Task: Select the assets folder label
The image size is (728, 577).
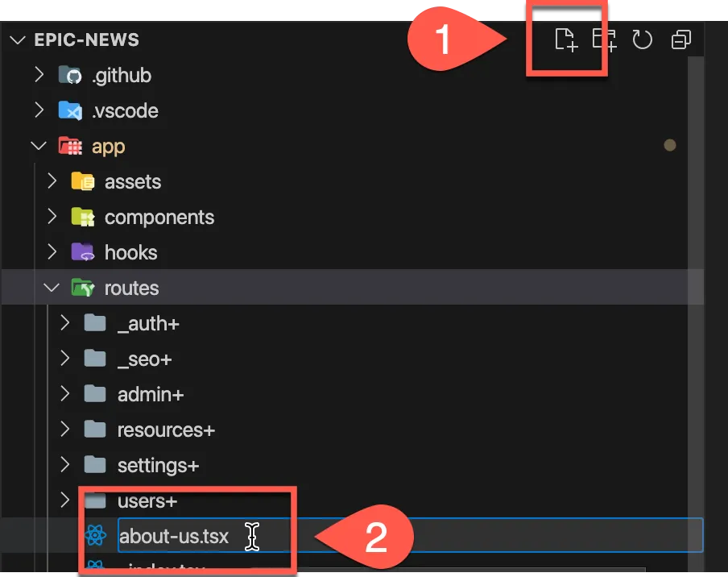Action: (133, 181)
